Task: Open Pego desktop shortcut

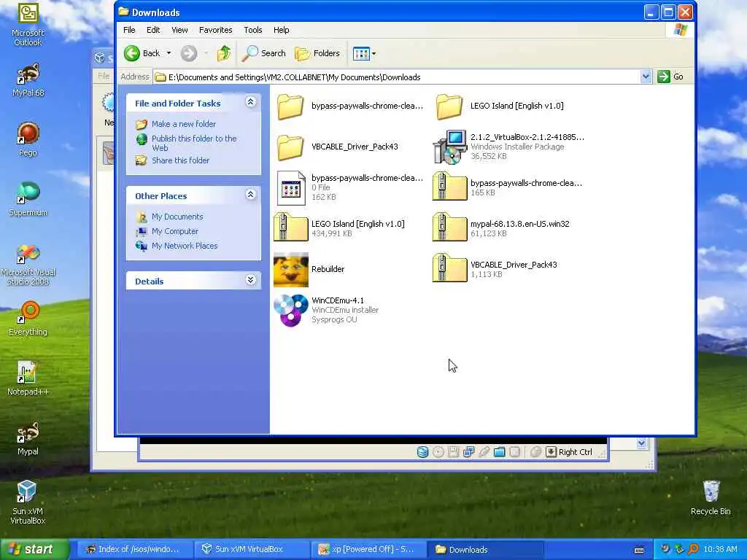Action: [x=28, y=139]
